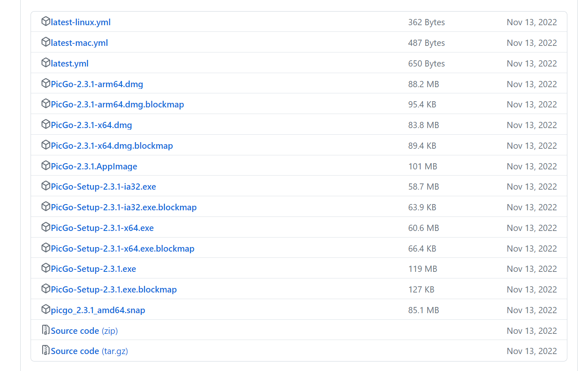The image size is (588, 371).
Task: Click the package icon beside PicGo-2.3.1-x64.dmg
Action: tap(46, 124)
